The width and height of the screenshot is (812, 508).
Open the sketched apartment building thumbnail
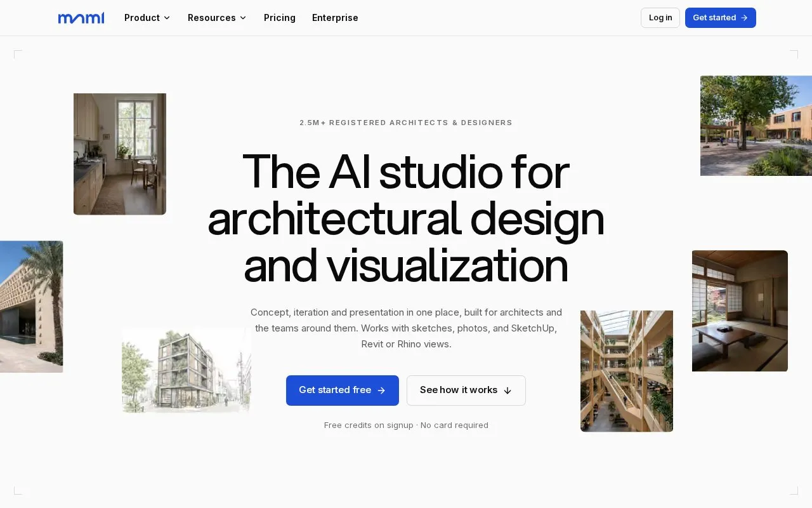187,371
